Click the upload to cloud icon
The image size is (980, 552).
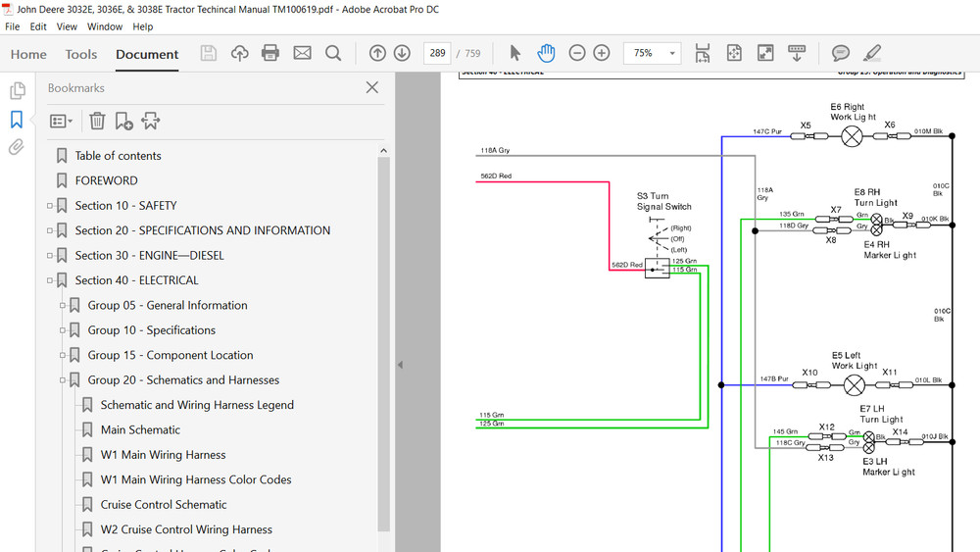click(x=239, y=53)
